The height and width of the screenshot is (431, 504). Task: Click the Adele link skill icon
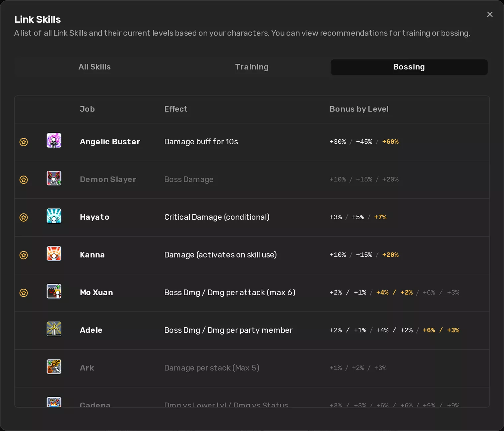(x=54, y=329)
